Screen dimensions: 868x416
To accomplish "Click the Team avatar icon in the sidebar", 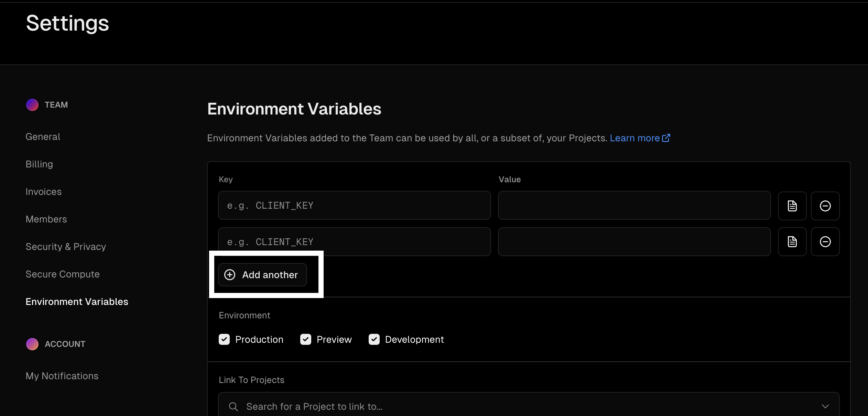I will coord(32,105).
